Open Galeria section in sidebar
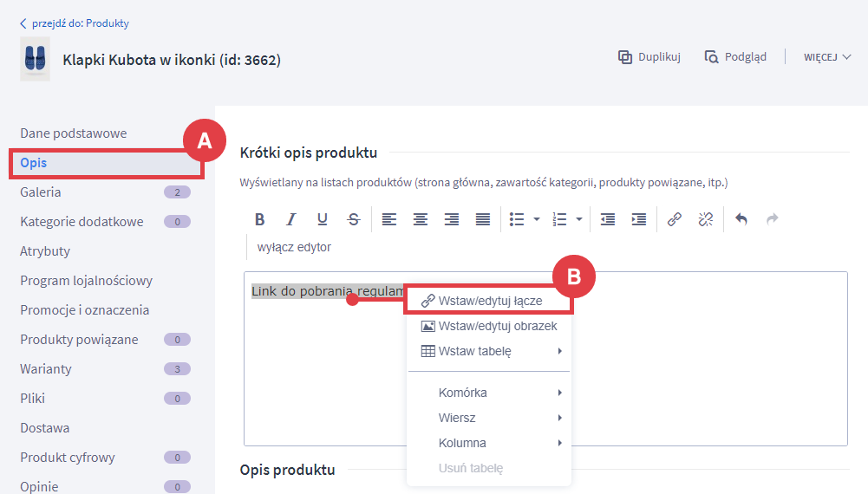 pyautogui.click(x=41, y=192)
